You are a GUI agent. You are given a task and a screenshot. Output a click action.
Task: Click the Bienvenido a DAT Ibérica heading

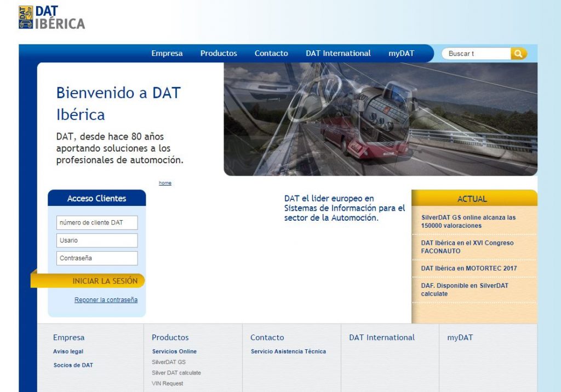coord(118,103)
